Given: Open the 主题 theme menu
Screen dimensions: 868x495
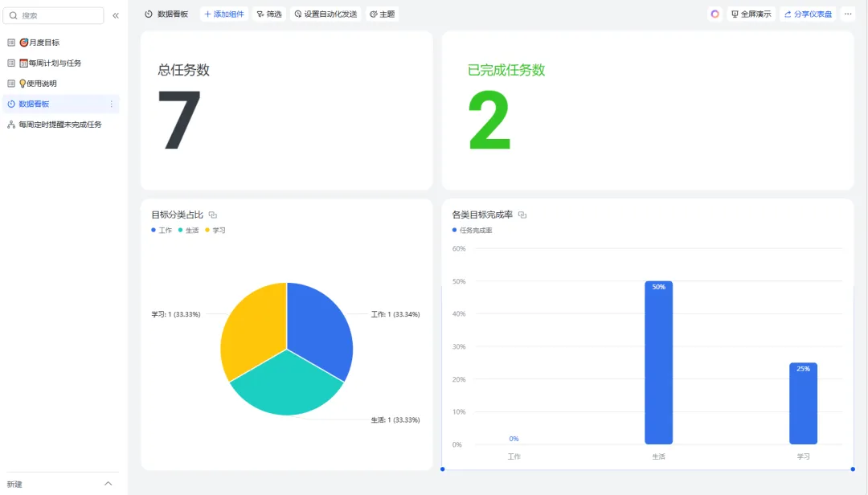Looking at the screenshot, I should point(383,14).
